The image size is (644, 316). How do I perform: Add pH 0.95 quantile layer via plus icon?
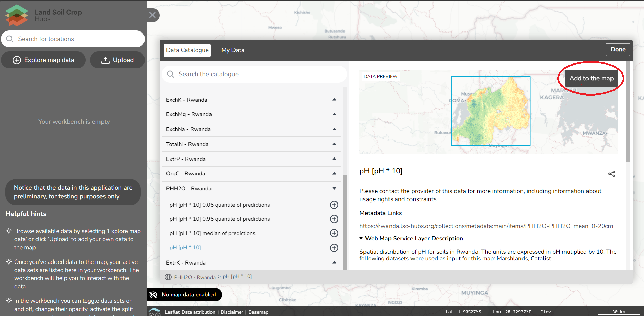tap(334, 219)
